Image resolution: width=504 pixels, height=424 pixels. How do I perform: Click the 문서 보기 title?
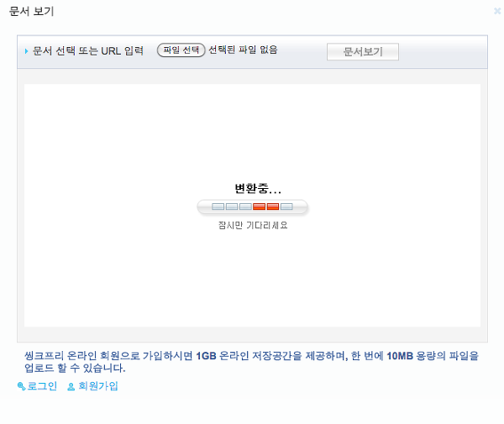32,11
